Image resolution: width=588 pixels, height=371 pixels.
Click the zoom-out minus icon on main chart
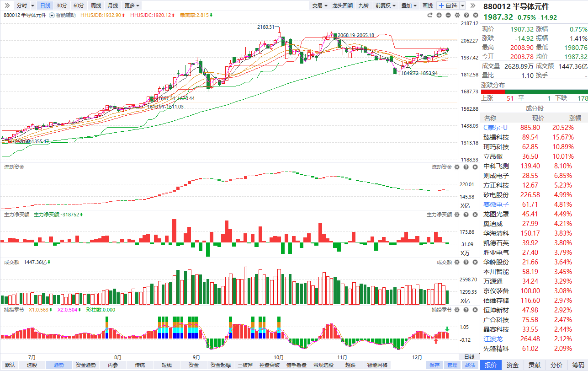coord(448,15)
